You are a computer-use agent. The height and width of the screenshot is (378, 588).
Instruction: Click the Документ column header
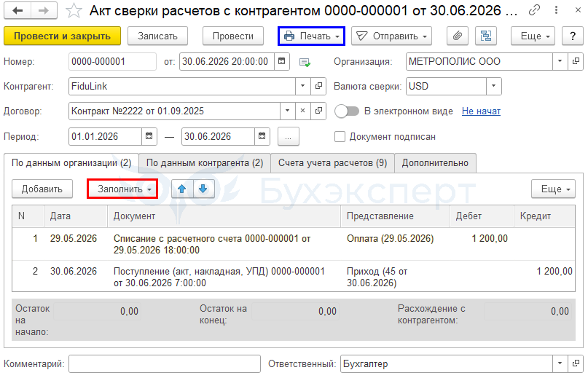pyautogui.click(x=224, y=216)
